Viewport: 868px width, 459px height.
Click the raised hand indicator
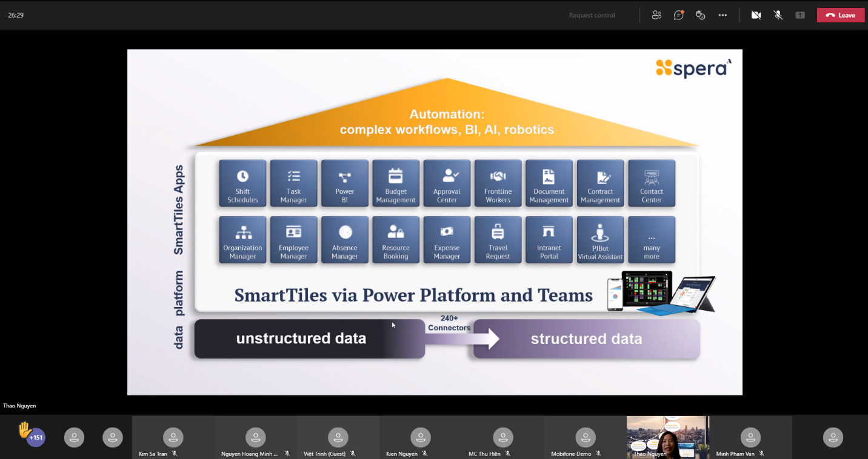pos(24,429)
